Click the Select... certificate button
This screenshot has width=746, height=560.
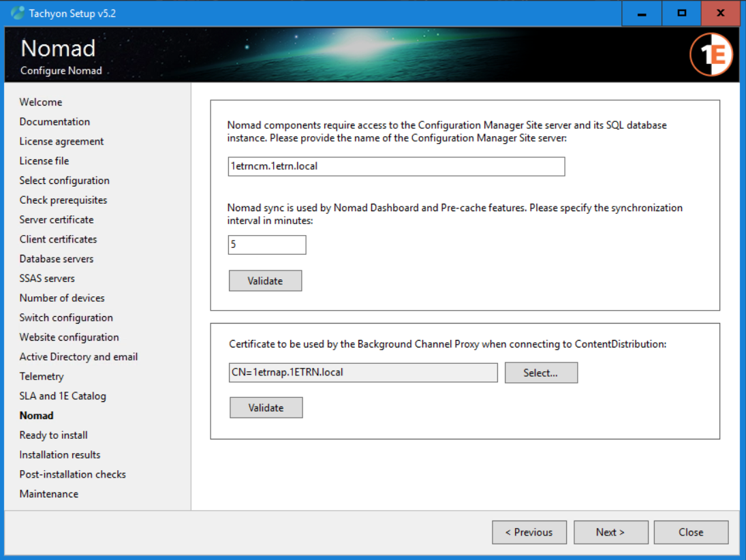[x=540, y=373]
